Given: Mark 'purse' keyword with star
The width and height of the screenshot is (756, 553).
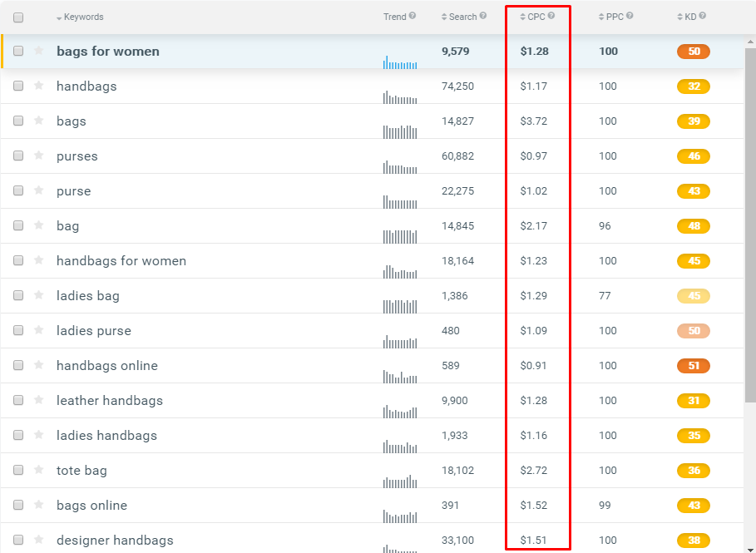Looking at the screenshot, I should [39, 190].
